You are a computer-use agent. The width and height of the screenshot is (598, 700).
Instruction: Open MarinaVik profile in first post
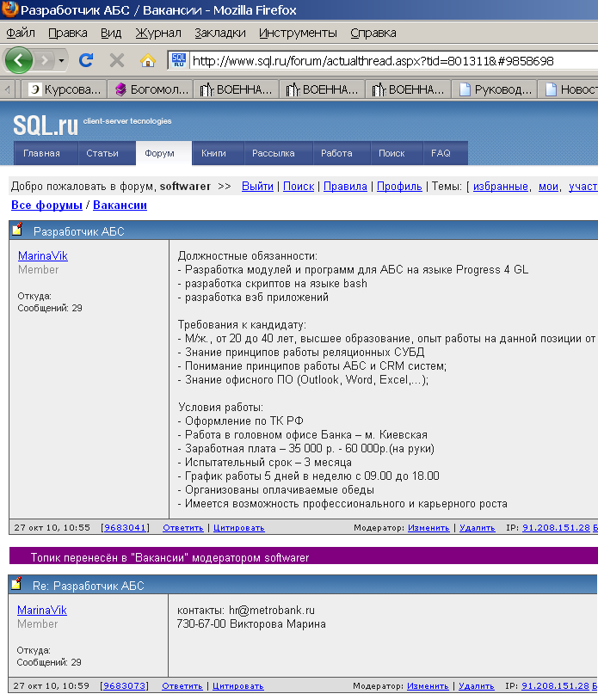tap(42, 255)
